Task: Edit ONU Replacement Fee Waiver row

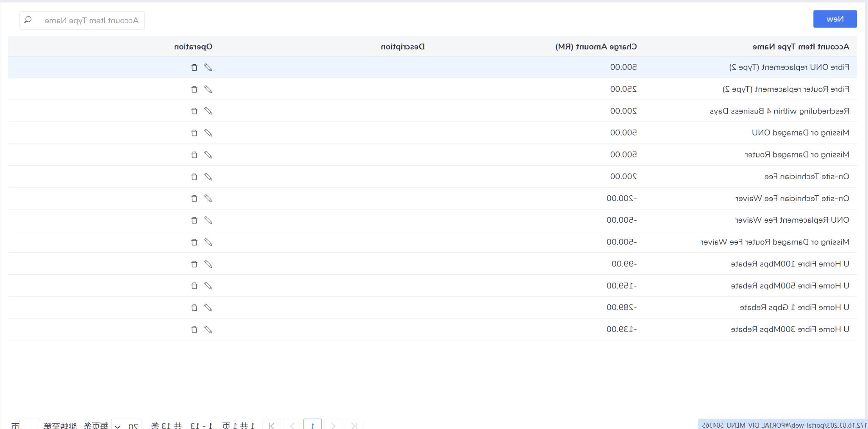Action: coord(208,220)
